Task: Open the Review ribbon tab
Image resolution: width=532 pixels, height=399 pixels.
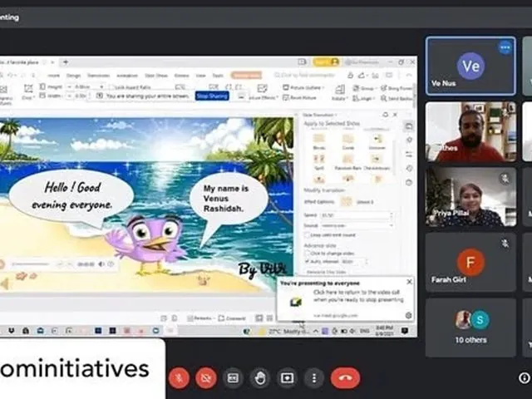Action: click(x=181, y=76)
